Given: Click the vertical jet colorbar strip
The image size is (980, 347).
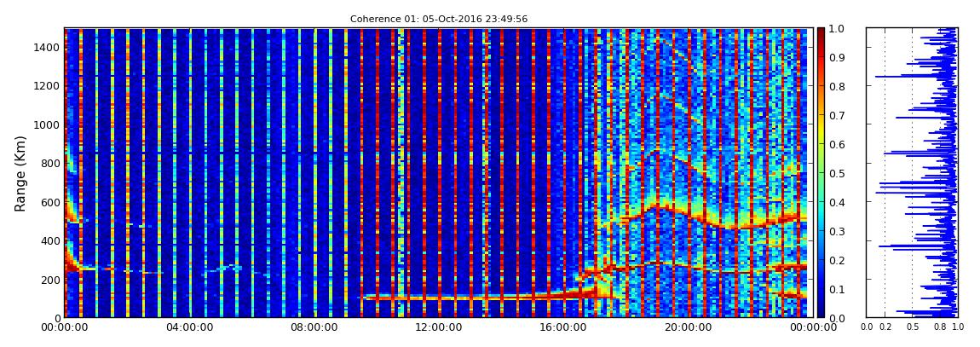Looking at the screenshot, I should pos(821,172).
